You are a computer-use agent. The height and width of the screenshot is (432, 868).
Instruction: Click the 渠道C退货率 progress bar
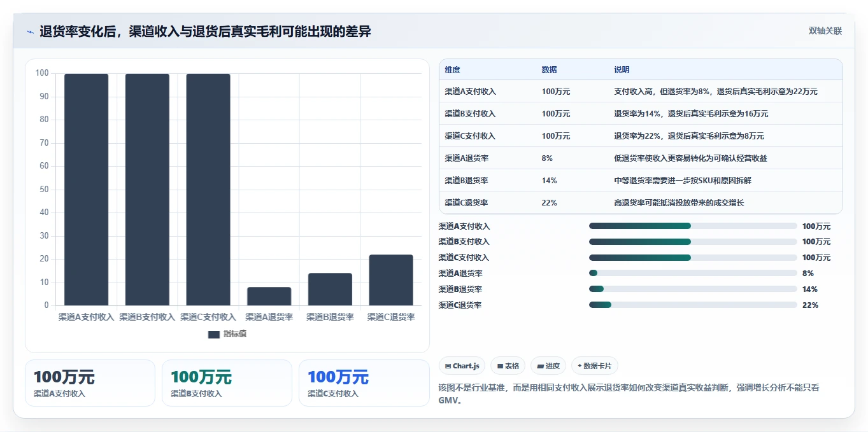(693, 305)
